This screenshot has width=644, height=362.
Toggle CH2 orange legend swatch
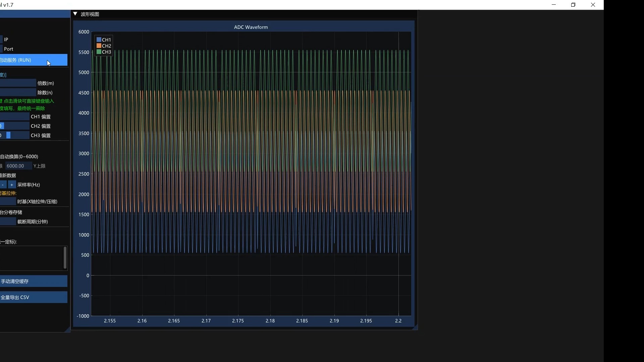(99, 46)
